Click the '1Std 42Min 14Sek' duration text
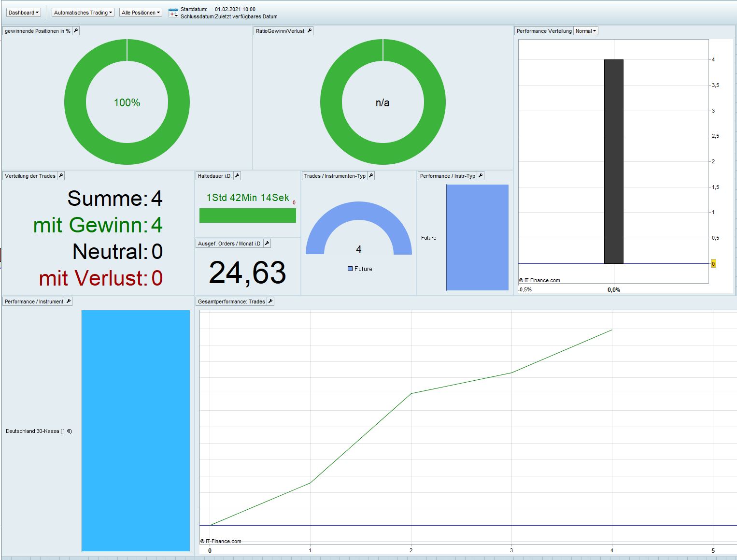 pyautogui.click(x=248, y=198)
